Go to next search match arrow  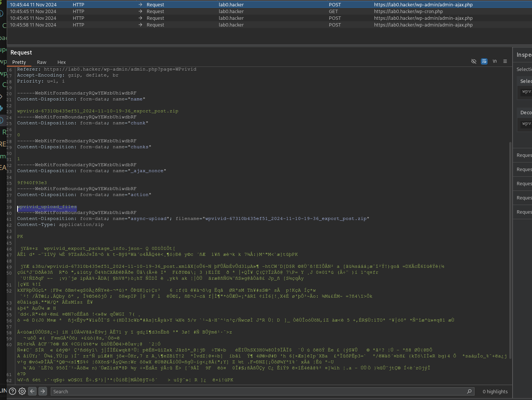click(x=43, y=391)
